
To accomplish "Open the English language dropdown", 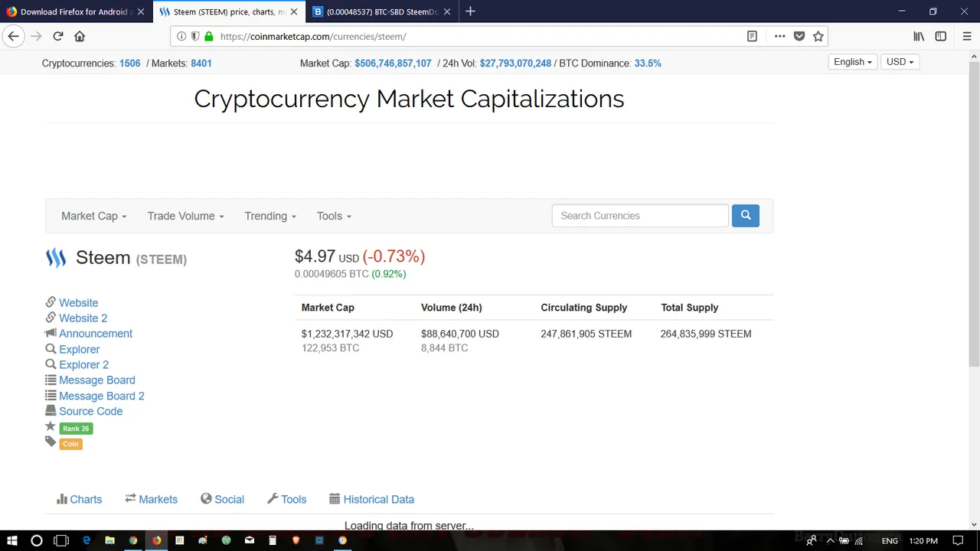I will 853,62.
